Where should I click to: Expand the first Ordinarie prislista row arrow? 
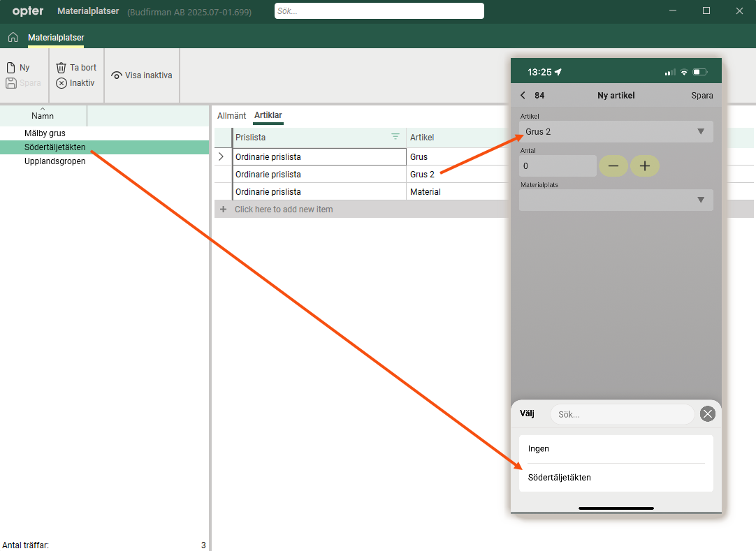(x=221, y=157)
